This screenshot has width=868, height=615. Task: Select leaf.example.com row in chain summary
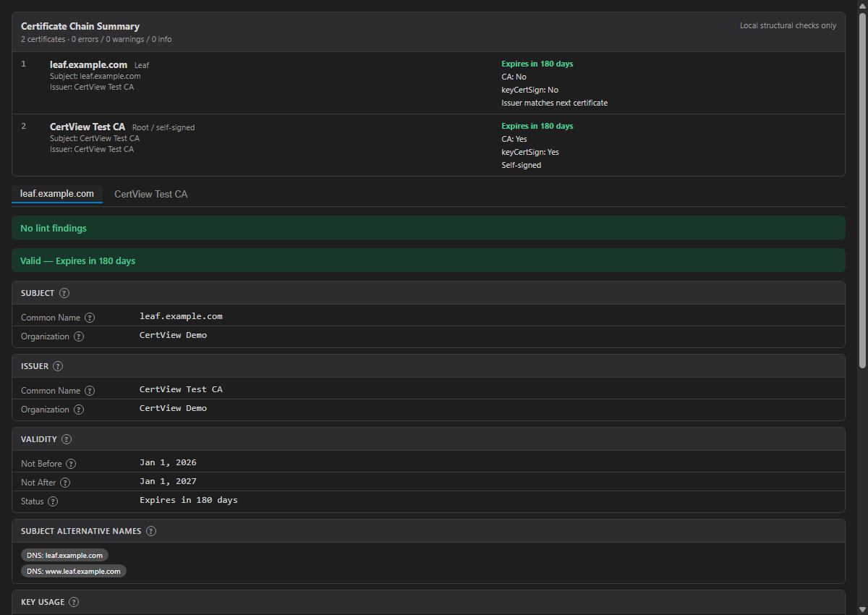click(428, 82)
